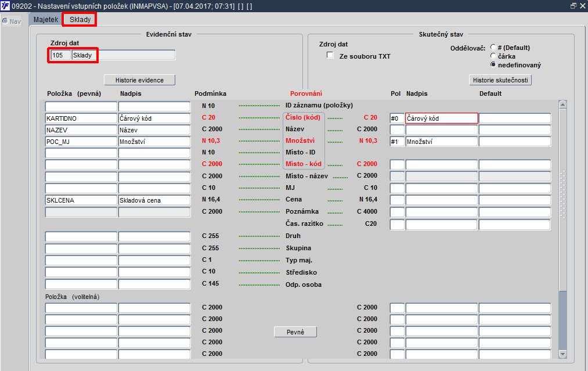Image resolution: width=588 pixels, height=371 pixels.
Task: Click the highlighted Čárový kód Nadpis field
Action: pos(441,118)
